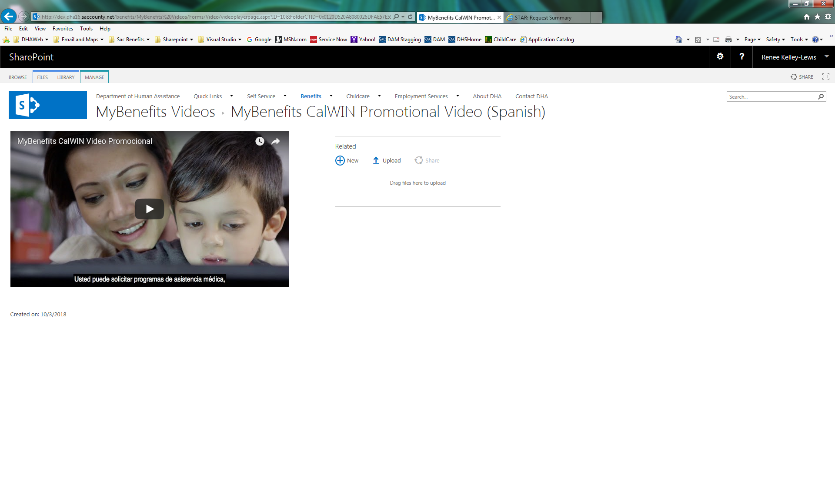Expand the Email and Maps favorites folder

tap(79, 40)
